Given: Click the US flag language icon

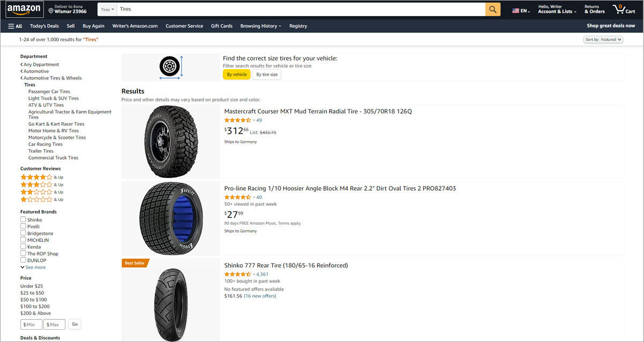Looking at the screenshot, I should [x=515, y=9].
